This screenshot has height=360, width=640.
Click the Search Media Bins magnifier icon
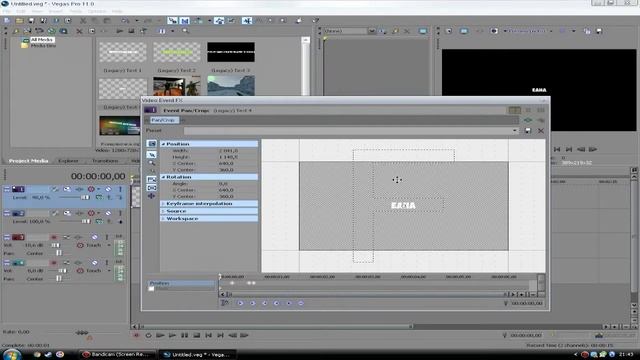(186, 31)
